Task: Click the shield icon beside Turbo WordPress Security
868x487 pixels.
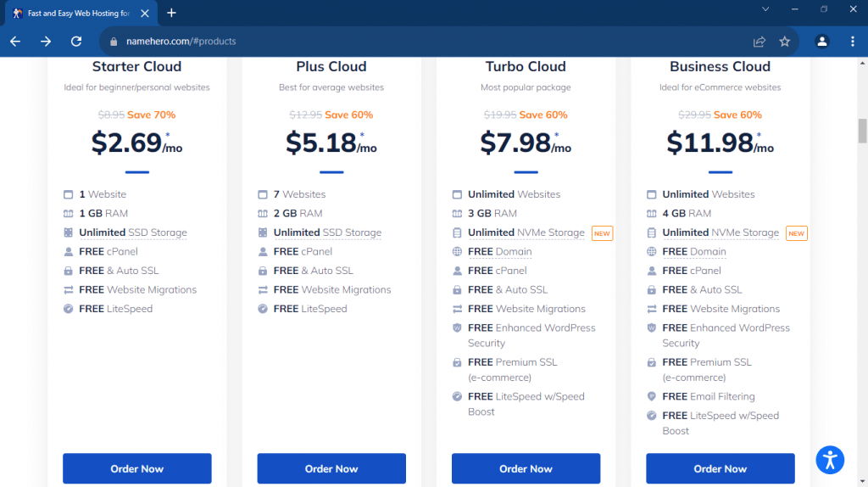Action: click(x=457, y=328)
